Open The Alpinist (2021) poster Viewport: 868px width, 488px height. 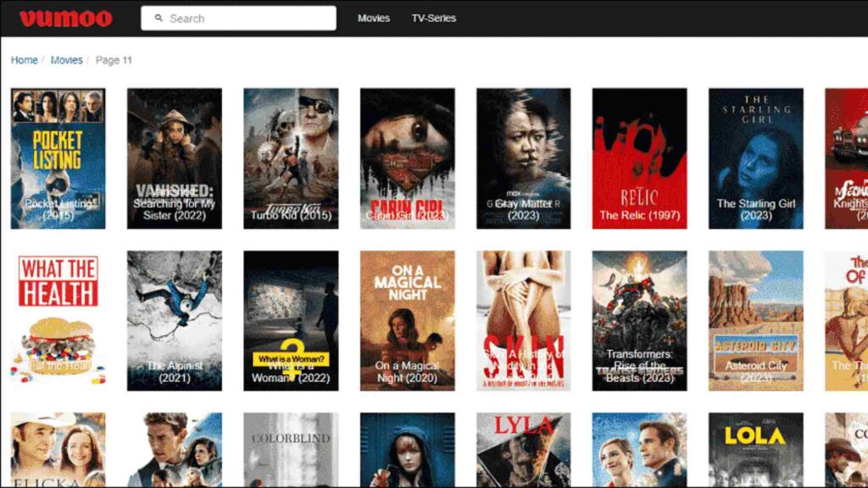point(174,320)
